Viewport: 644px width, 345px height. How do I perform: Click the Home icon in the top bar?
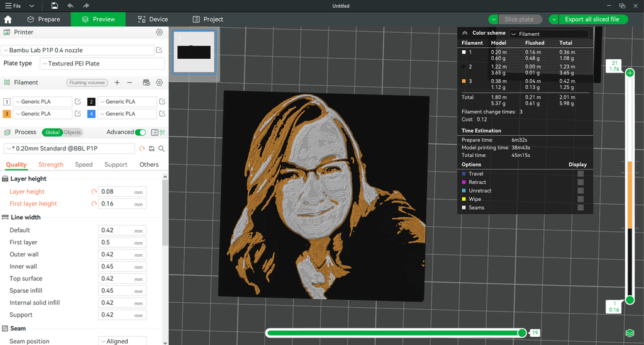[x=8, y=20]
